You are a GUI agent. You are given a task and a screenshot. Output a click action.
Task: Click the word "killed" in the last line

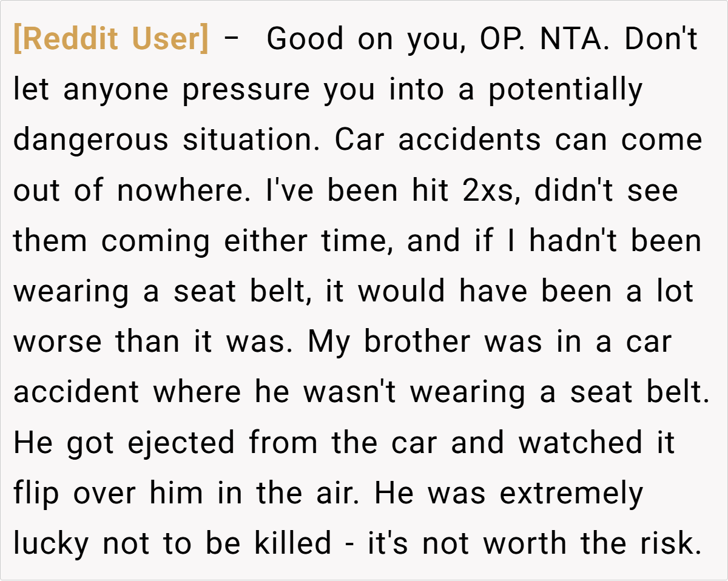pos(292,543)
